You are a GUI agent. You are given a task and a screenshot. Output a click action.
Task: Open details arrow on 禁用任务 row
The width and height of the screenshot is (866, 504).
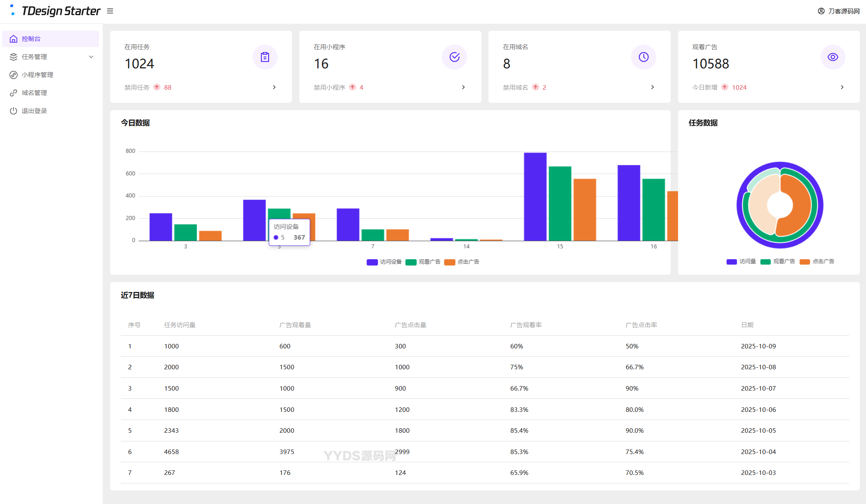tap(274, 87)
